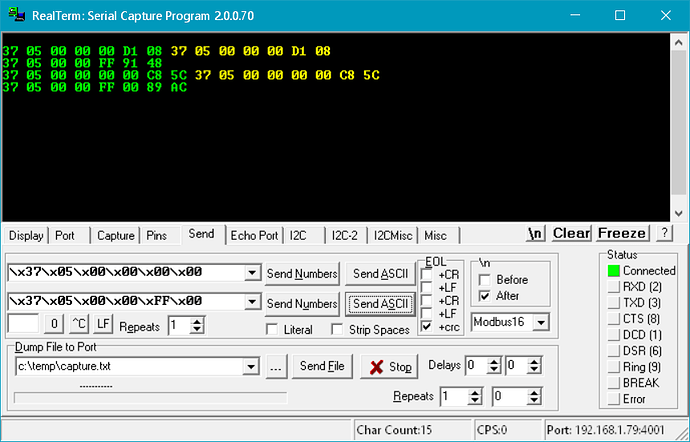Image resolution: width=690 pixels, height=442 pixels.
Task: Uncheck the After newline checkbox
Action: (484, 296)
